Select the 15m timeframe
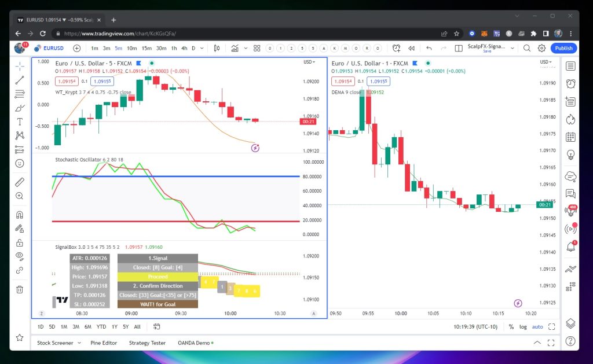This screenshot has width=593, height=364. point(147,48)
